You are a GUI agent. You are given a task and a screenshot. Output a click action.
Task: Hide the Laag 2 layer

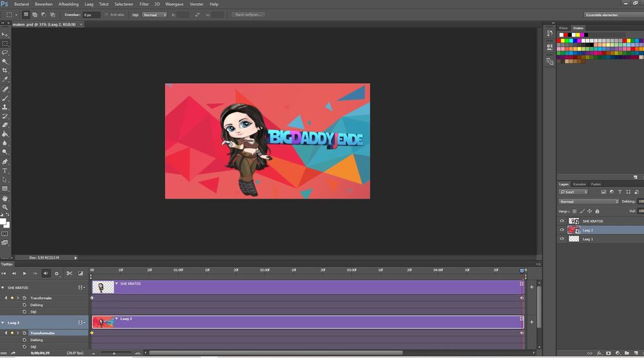pos(562,230)
